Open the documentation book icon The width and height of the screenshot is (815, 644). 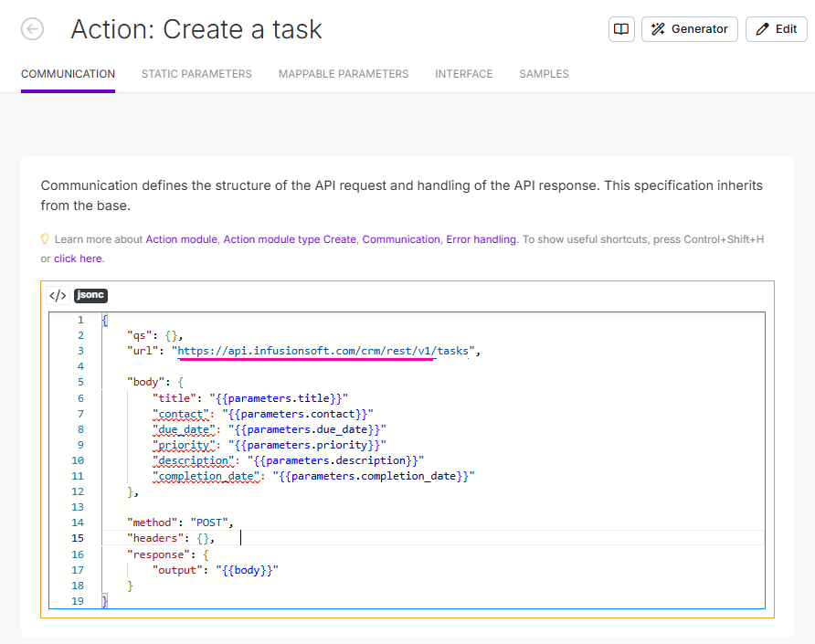[x=621, y=29]
